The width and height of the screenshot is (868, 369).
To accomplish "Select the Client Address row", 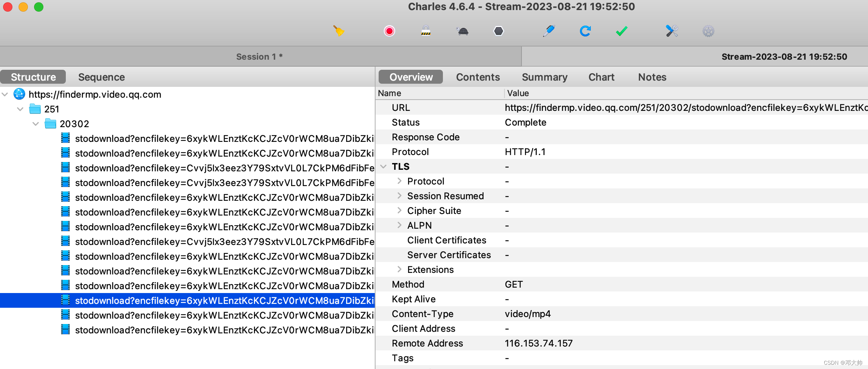I will click(622, 328).
